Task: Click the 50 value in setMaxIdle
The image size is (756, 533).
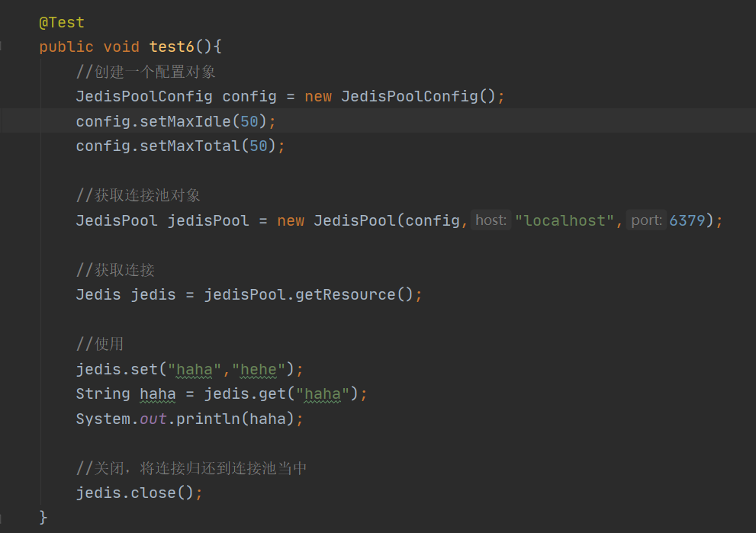Action: [x=249, y=121]
